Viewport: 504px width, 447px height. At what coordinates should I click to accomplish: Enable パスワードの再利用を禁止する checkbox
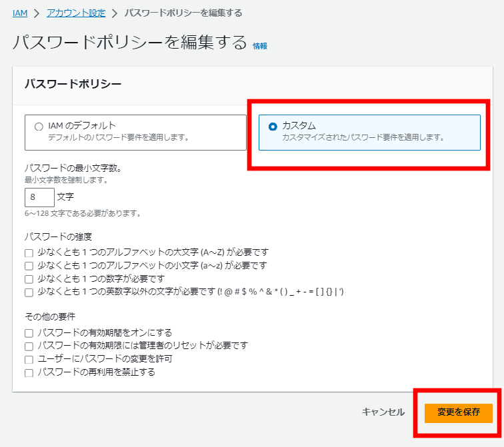tap(29, 373)
